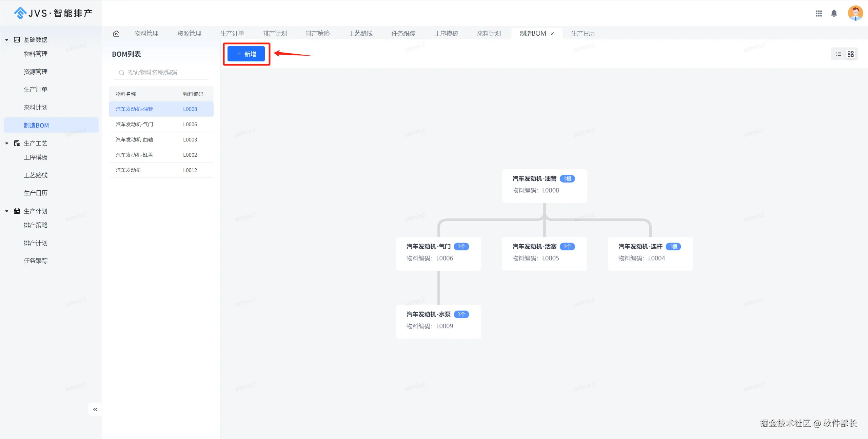868x439 pixels.
Task: Select 汽车发动机-曲轴 row in BOM list
Action: click(x=161, y=139)
